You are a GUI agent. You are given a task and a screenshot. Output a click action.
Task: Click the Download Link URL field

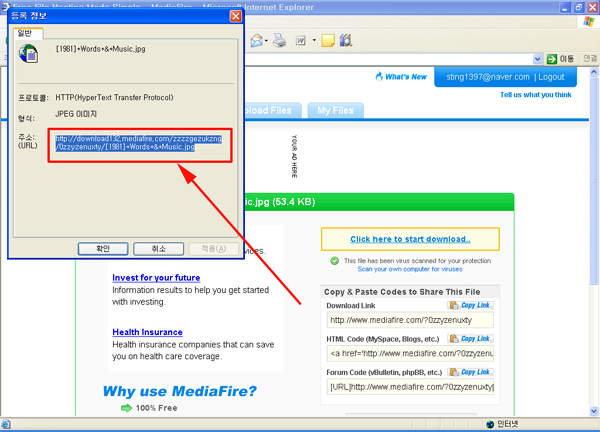[x=410, y=320]
